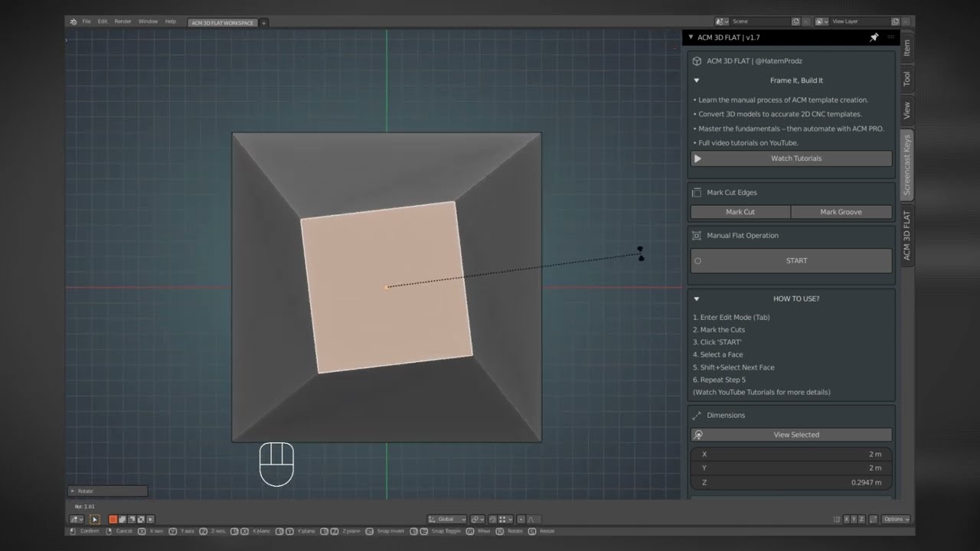980x551 pixels.
Task: Open the Options dropdown
Action: pos(896,519)
